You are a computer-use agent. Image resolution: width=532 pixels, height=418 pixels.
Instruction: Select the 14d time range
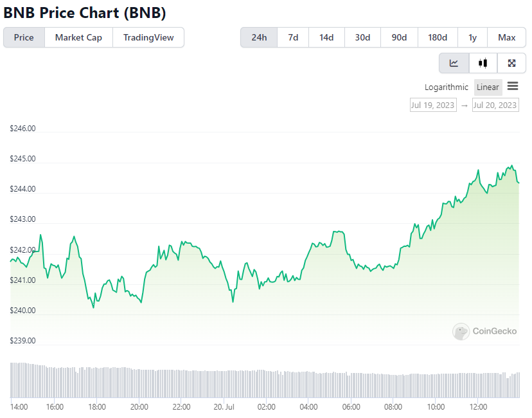click(326, 37)
